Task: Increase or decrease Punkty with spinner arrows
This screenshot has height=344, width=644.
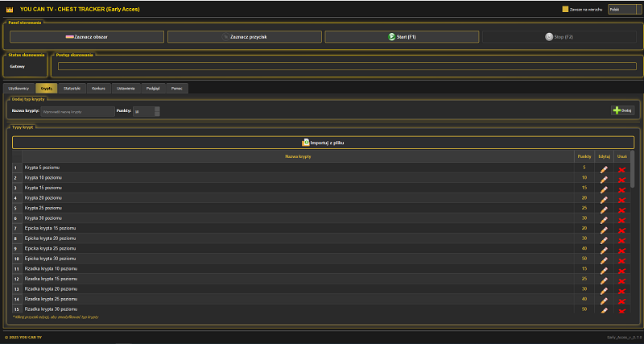Action: [x=157, y=111]
